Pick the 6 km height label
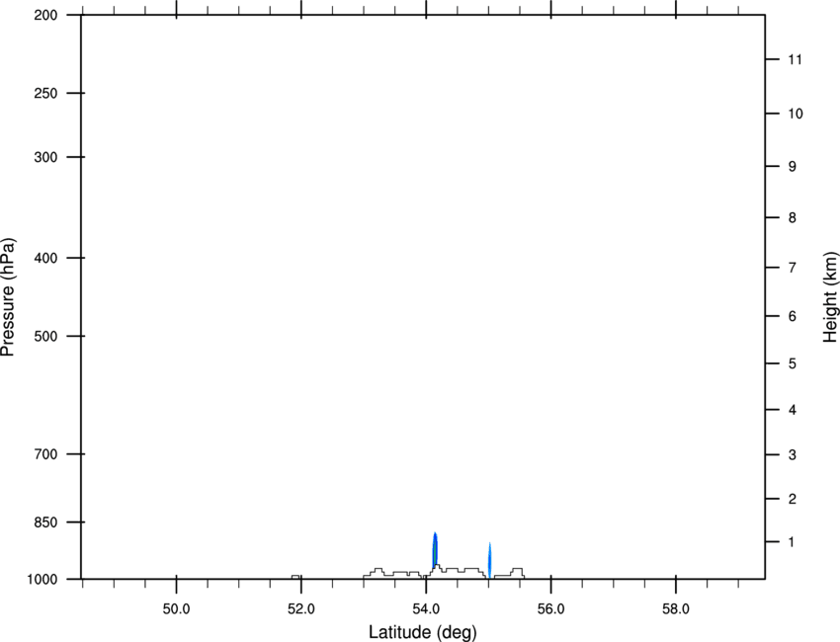The image size is (840, 642). (x=792, y=316)
